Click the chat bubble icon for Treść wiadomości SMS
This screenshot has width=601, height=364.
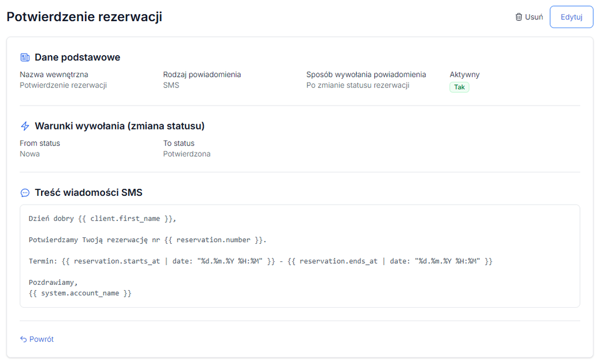pos(25,192)
